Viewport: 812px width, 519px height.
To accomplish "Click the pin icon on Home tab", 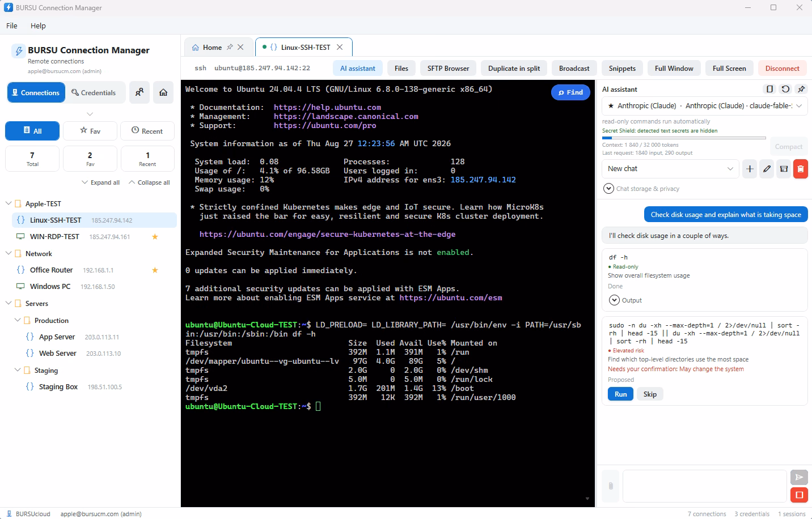I will pos(230,47).
